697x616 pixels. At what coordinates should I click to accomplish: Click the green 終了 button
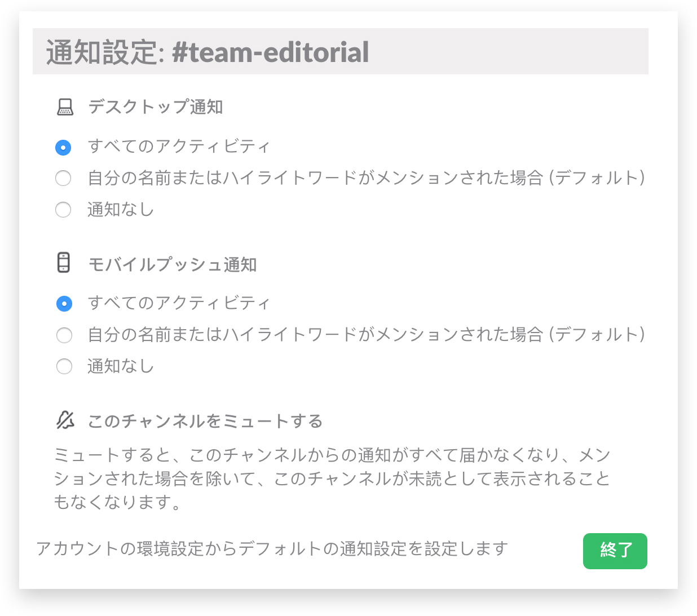615,551
